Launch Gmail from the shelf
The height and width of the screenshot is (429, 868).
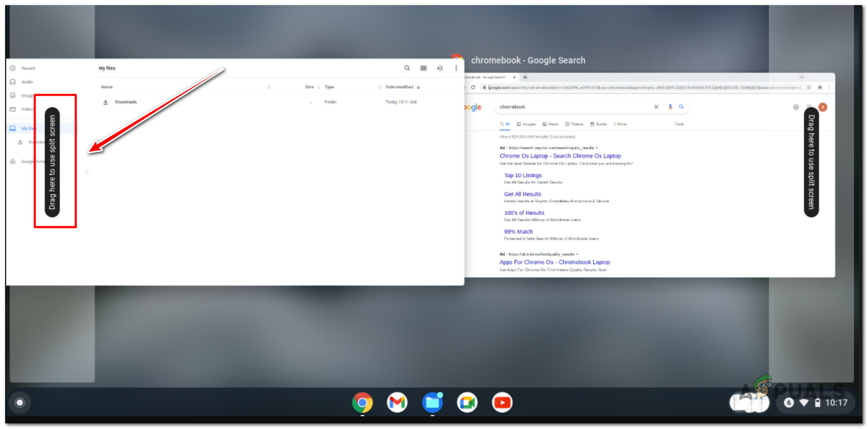click(397, 403)
